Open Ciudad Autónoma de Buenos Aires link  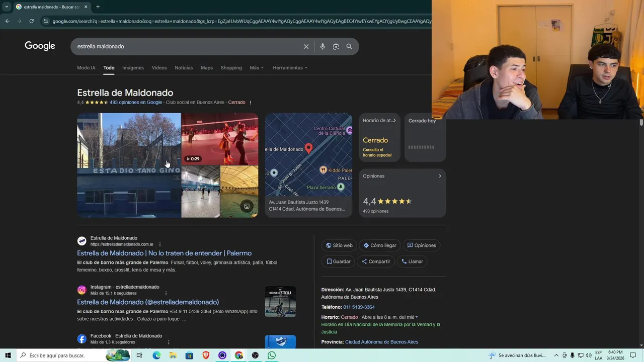(x=381, y=342)
